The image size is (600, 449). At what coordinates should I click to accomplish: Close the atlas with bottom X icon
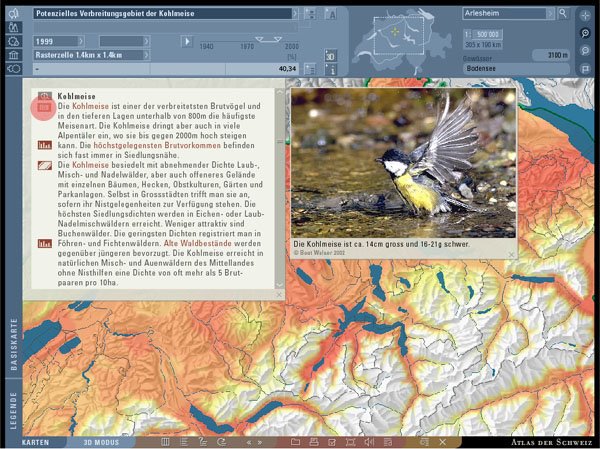[443, 442]
